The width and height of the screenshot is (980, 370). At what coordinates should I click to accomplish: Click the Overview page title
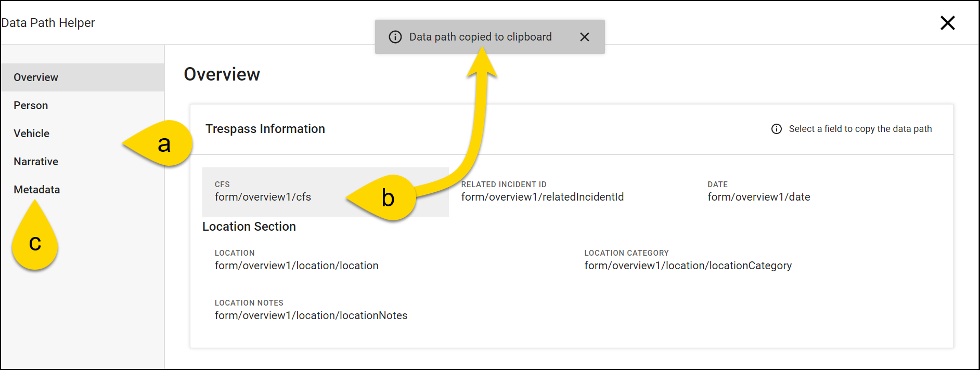[222, 74]
